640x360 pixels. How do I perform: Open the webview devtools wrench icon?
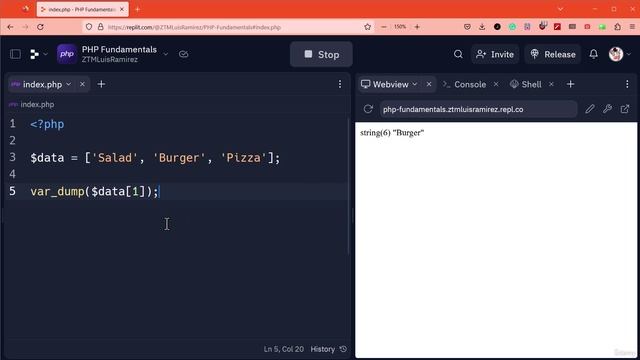point(607,109)
